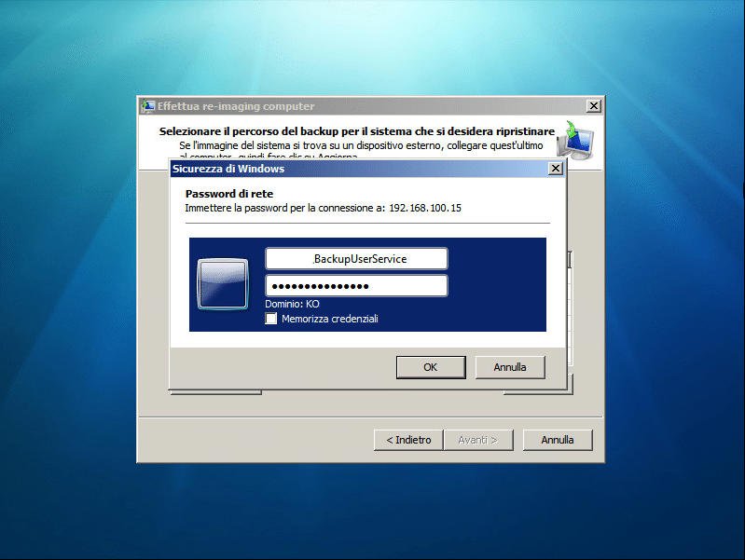The image size is (745, 560).
Task: Click Annulla in the Sicurezza di Windows dialog
Action: pyautogui.click(x=510, y=367)
